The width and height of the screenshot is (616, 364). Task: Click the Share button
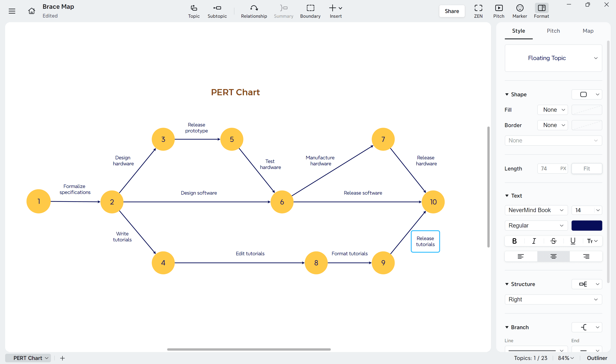452,11
